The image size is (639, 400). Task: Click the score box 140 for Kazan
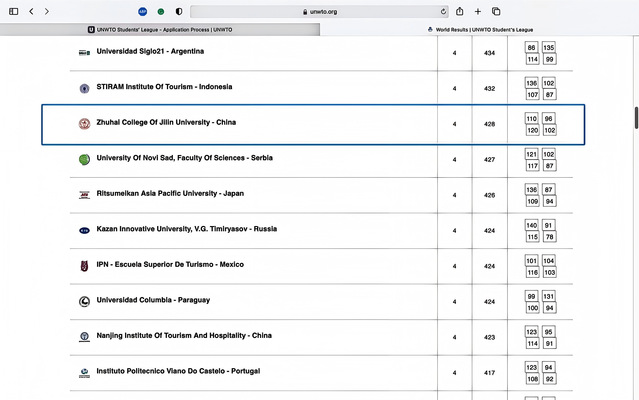tap(532, 225)
